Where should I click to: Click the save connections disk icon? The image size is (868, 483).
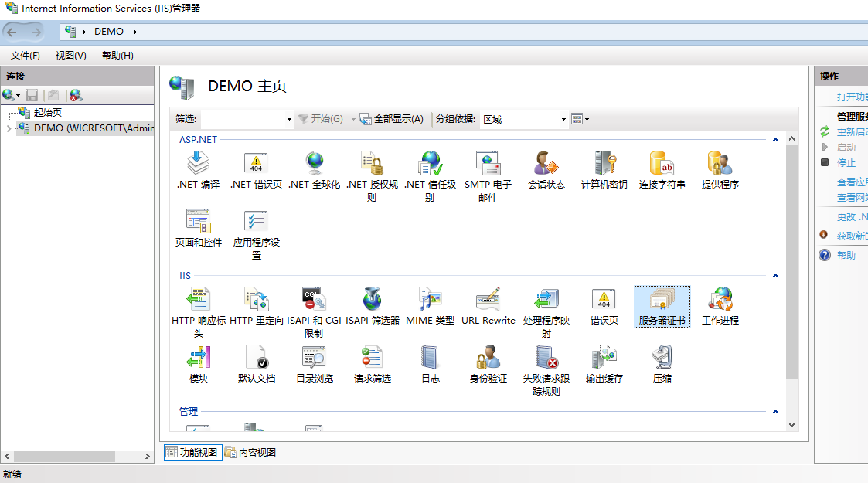click(32, 95)
